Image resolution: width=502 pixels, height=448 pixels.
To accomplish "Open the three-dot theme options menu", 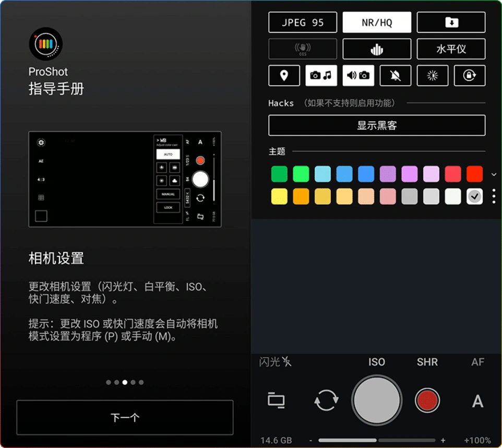I will (494, 196).
